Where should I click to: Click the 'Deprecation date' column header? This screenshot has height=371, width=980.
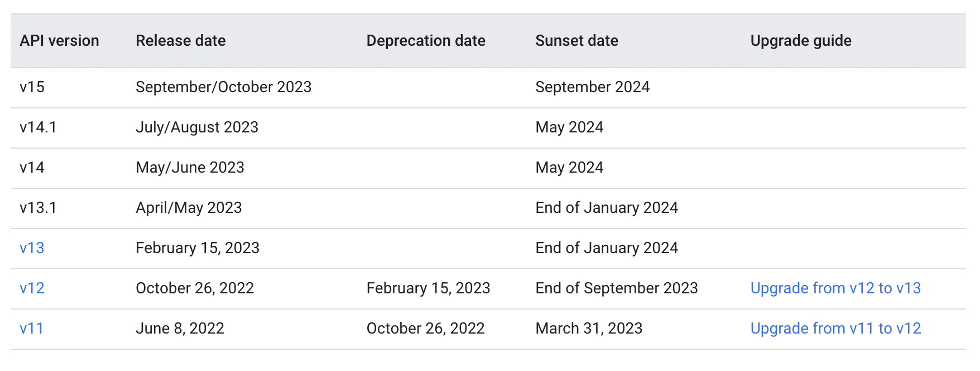click(x=425, y=41)
